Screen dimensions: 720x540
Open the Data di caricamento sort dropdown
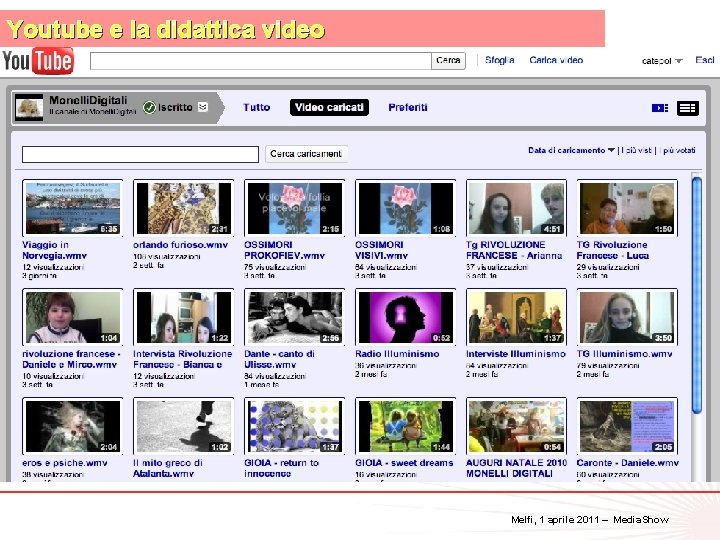(571, 150)
